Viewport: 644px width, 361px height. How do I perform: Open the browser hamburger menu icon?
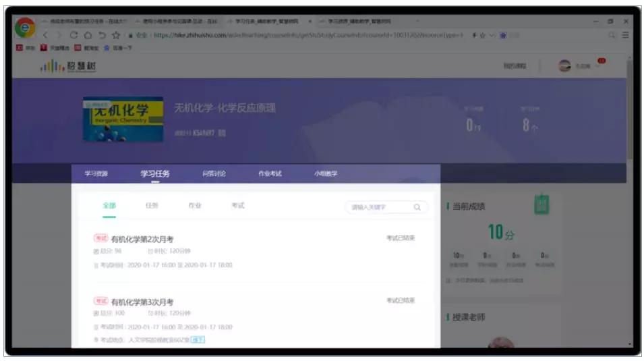click(x=625, y=35)
